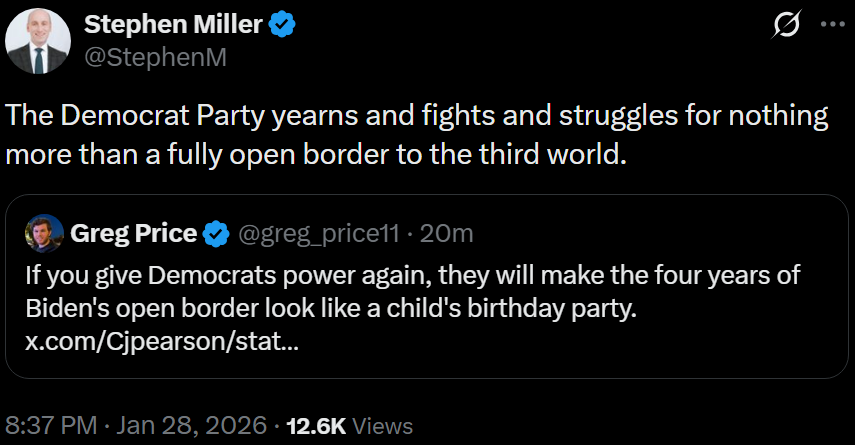This screenshot has height=445, width=855.
Task: Click the post text starting 'The Democrat Party yearns'
Action: 417,116
